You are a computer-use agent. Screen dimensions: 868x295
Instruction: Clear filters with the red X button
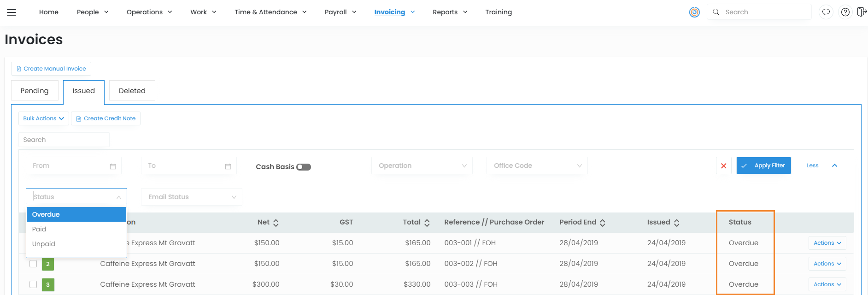click(x=723, y=166)
